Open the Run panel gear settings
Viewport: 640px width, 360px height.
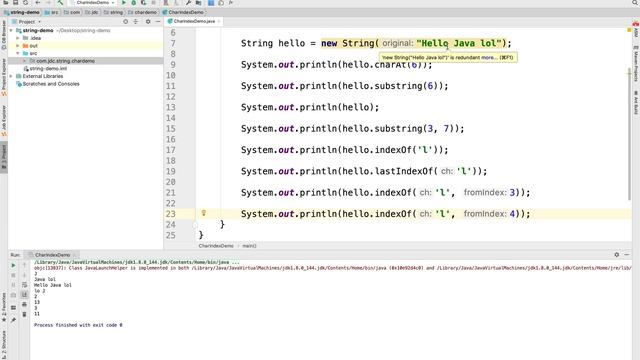tap(617, 255)
